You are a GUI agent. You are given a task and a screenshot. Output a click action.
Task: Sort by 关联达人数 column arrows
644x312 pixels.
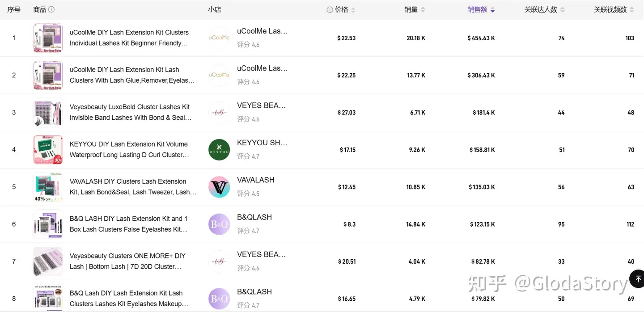563,10
